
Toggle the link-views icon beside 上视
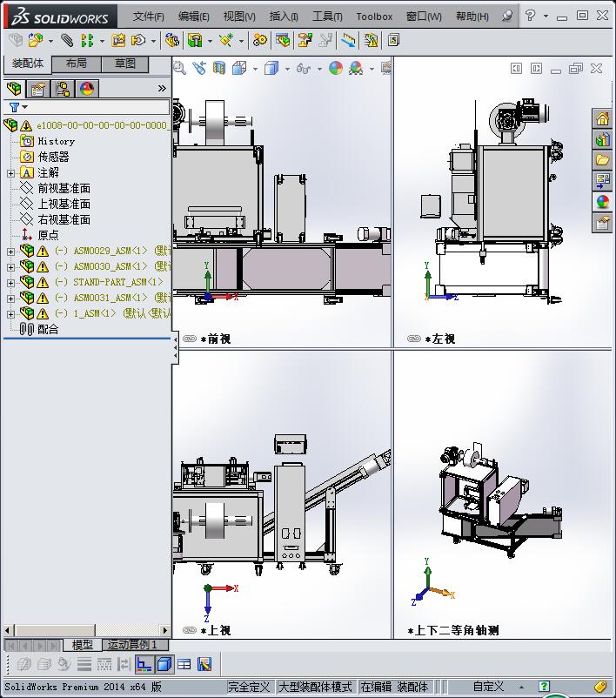[190, 630]
